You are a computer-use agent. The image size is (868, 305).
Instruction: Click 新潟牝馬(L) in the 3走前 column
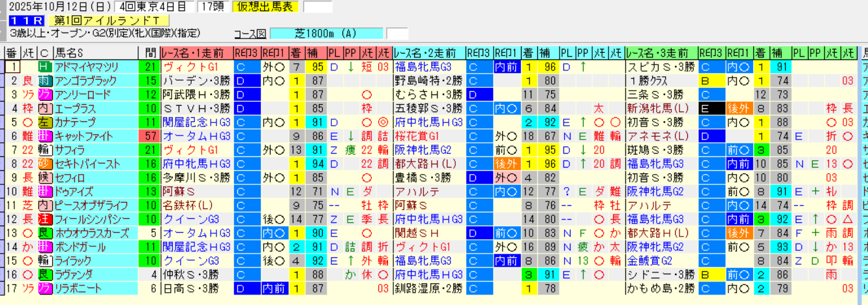661,108
